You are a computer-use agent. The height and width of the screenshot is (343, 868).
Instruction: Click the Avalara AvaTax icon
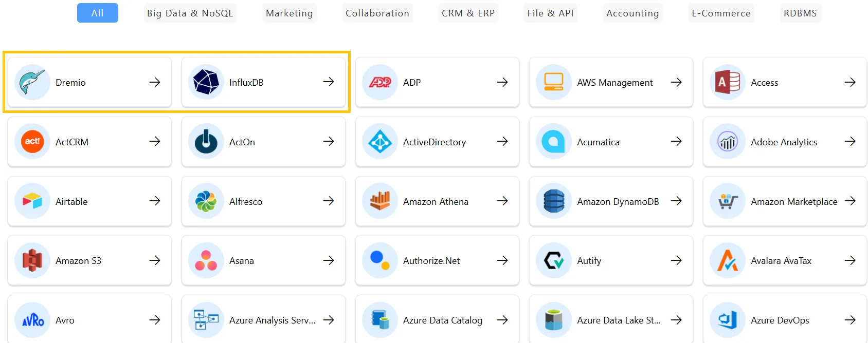(728, 261)
